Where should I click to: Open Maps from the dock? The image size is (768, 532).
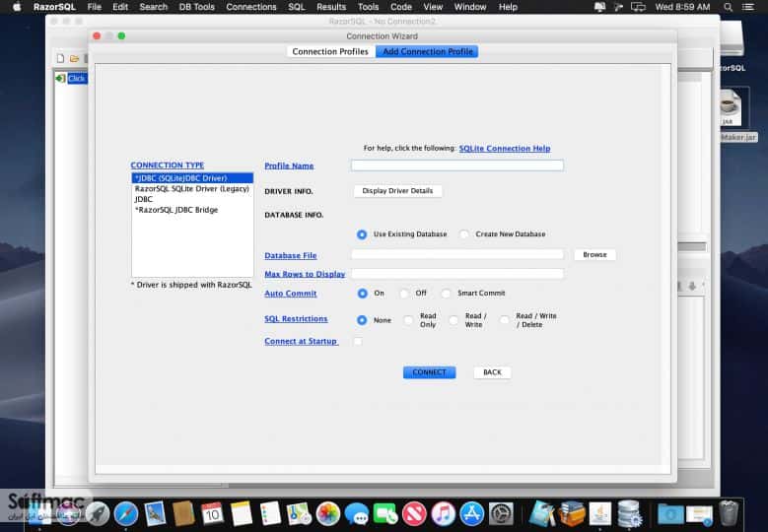click(299, 514)
